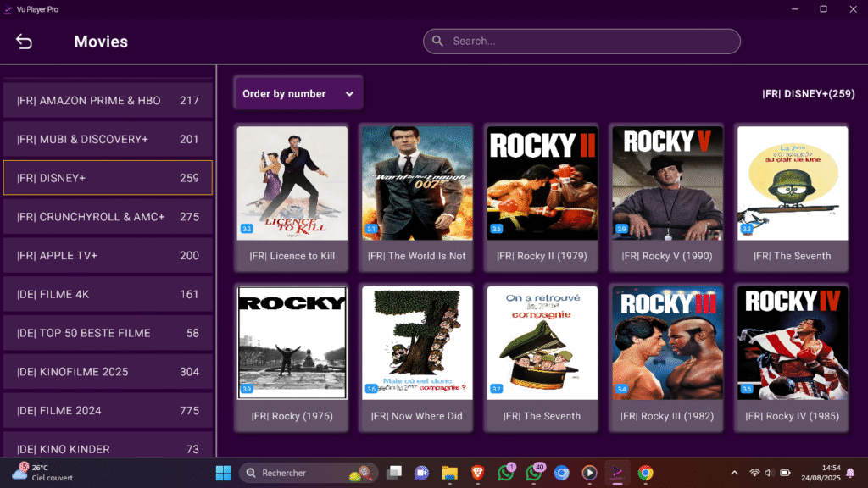Focus the movie Search field

click(x=581, y=42)
